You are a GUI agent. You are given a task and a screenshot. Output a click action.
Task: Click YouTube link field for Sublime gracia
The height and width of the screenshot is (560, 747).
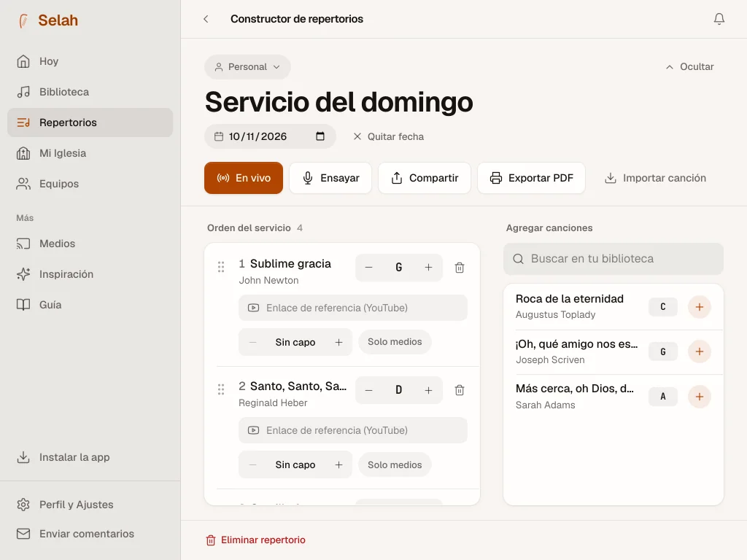pos(353,308)
